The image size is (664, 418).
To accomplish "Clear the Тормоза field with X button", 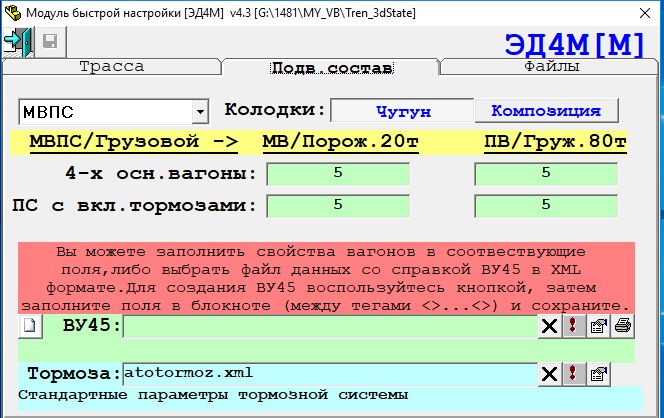I will click(x=550, y=374).
